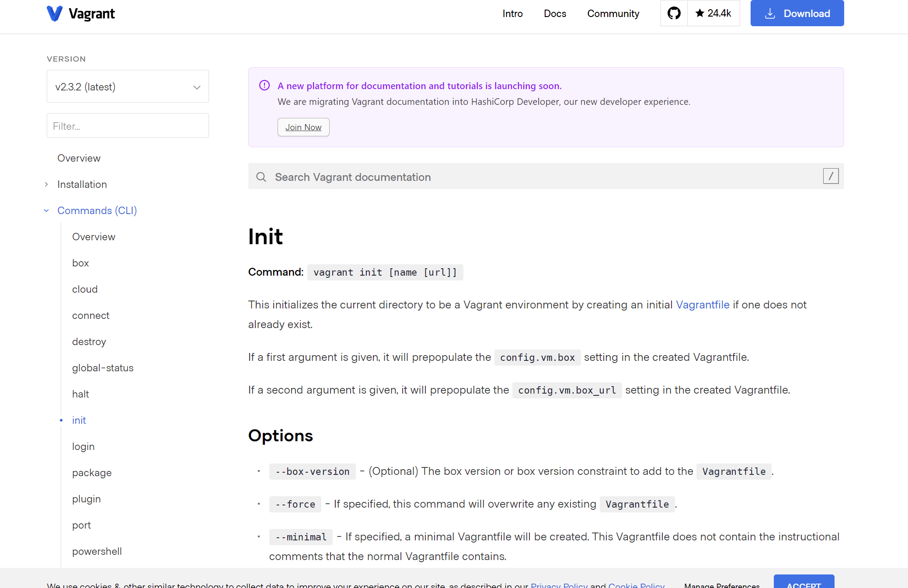Click the search magnifier icon
The image size is (908, 588).
click(261, 177)
